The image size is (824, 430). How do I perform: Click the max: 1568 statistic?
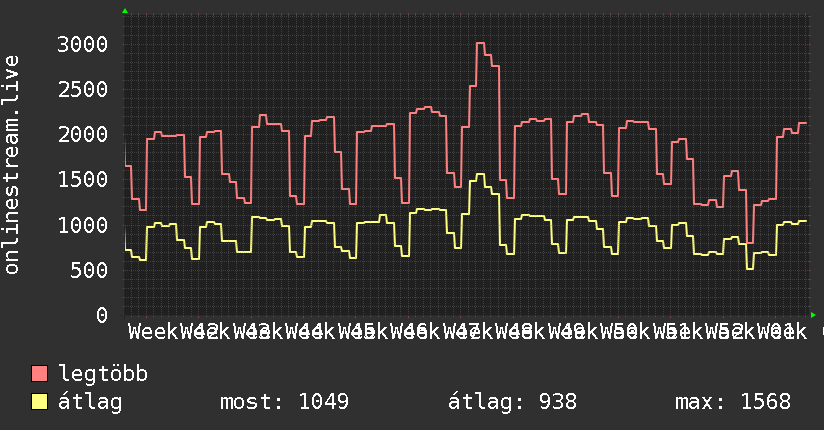click(733, 402)
